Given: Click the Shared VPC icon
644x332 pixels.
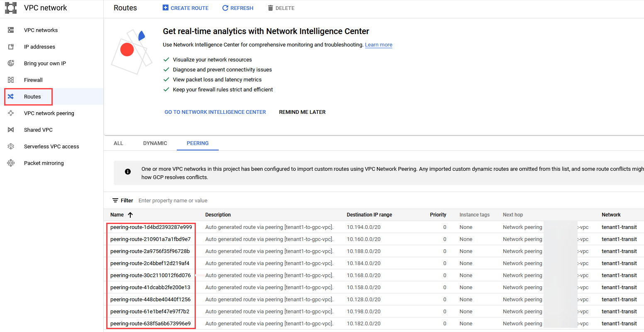Looking at the screenshot, I should click(x=11, y=130).
